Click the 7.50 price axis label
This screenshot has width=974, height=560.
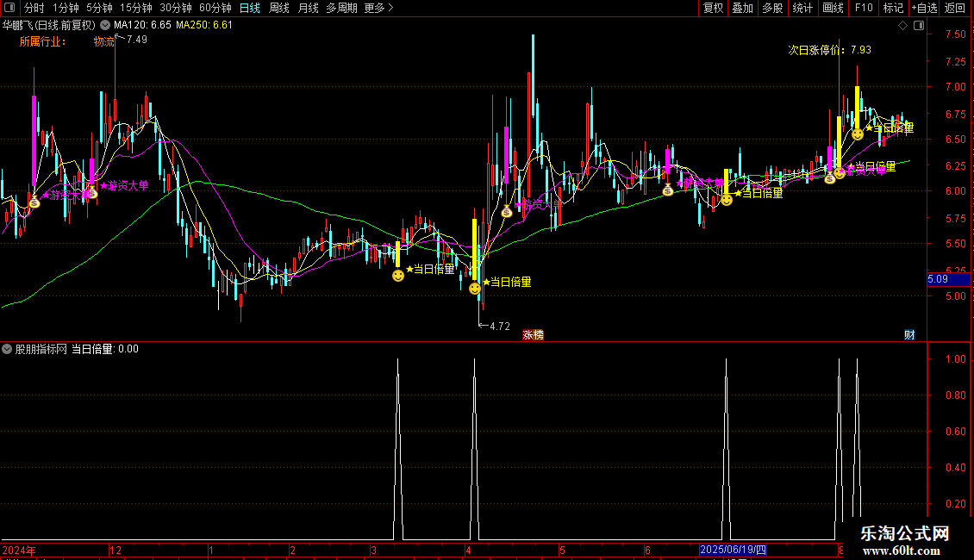click(955, 34)
